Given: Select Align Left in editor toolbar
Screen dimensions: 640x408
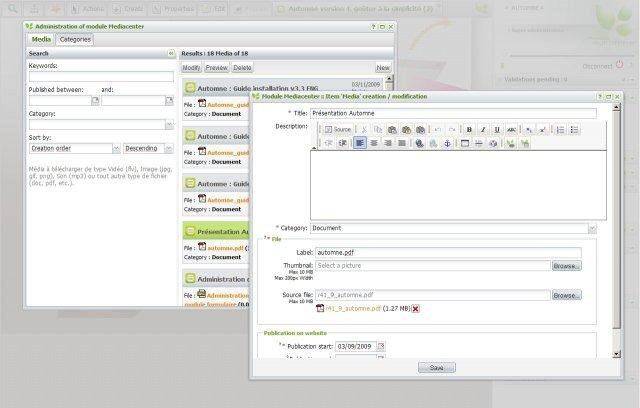Looking at the screenshot, I should click(360, 143).
